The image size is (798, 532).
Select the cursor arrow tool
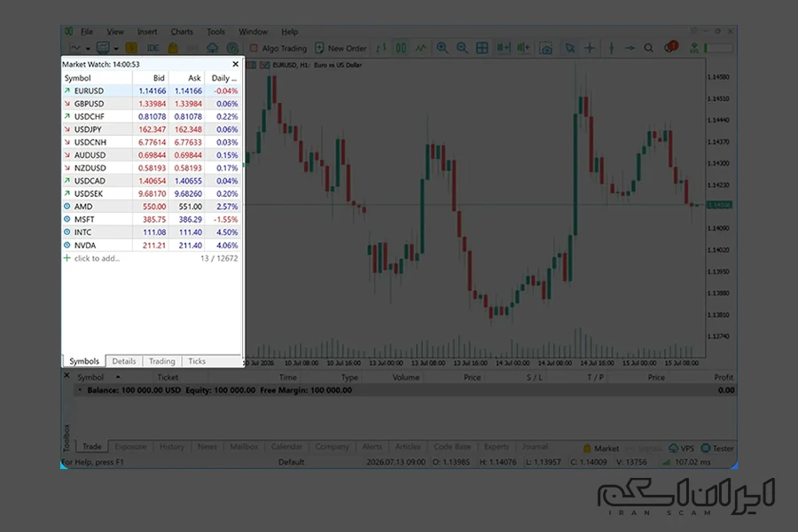pos(570,49)
